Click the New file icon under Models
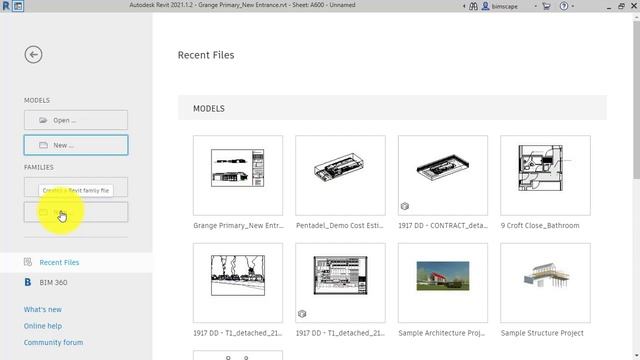This screenshot has height=360, width=640. point(43,145)
